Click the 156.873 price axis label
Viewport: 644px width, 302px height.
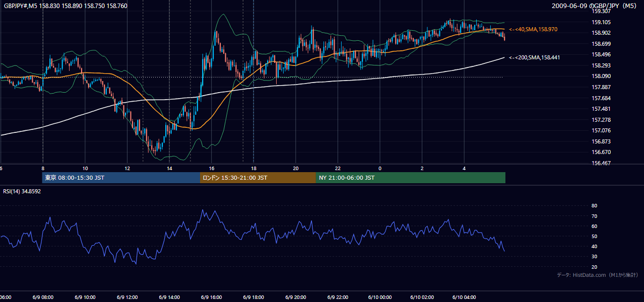602,141
